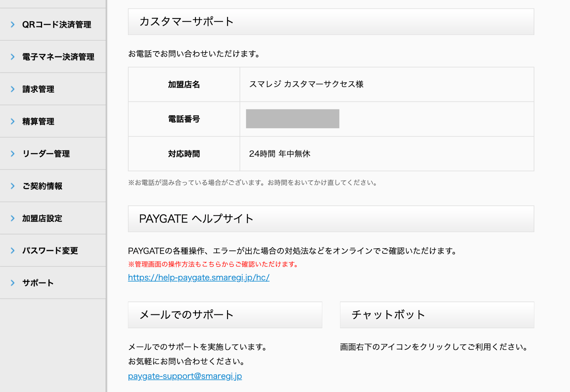Click the カスタマーサポート section header
Viewport: 570px width, 392px height.
tap(331, 22)
